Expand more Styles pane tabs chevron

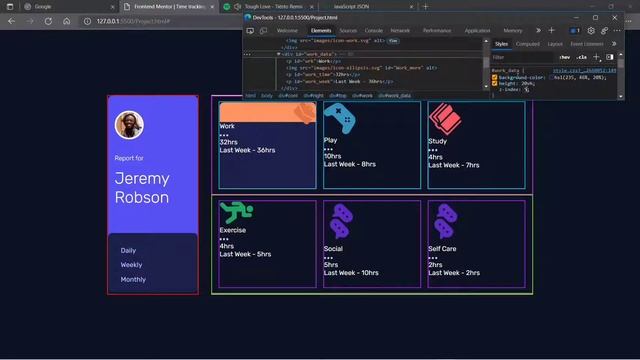pos(614,44)
